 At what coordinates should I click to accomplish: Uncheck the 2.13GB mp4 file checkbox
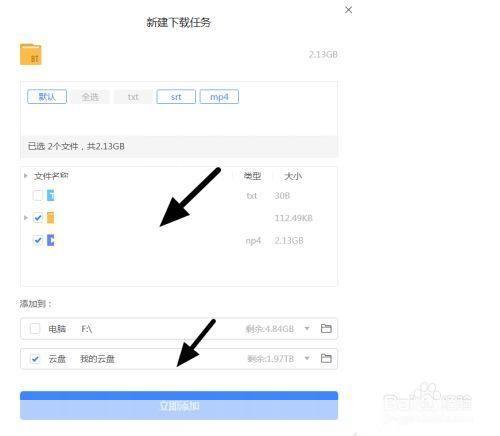[x=38, y=240]
